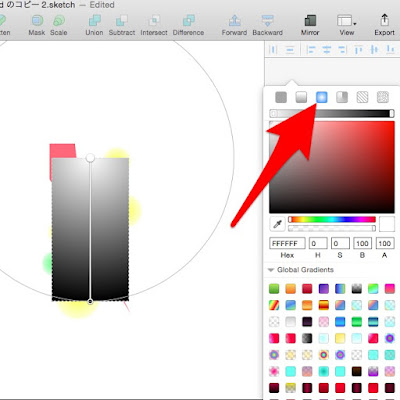Choose the diagonal-striped pattern fill type
Viewport: 400px width, 400px height.
coord(362,97)
